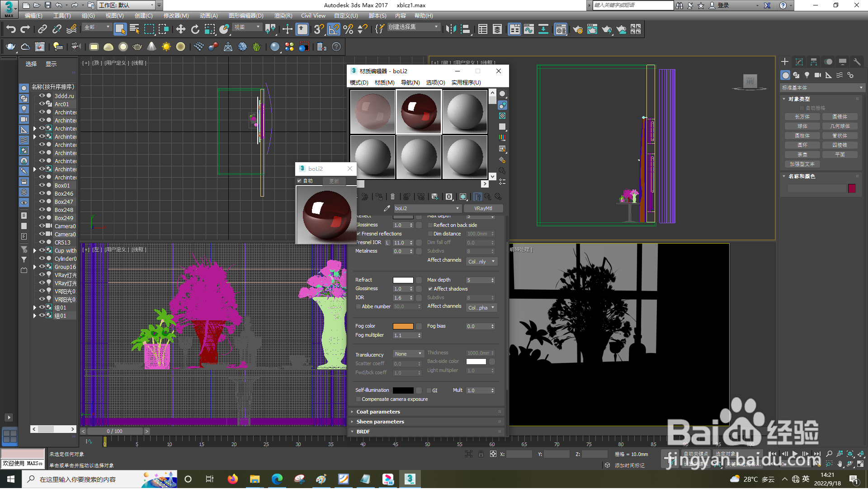Click the Undo arrow icon

pyautogui.click(x=11, y=30)
